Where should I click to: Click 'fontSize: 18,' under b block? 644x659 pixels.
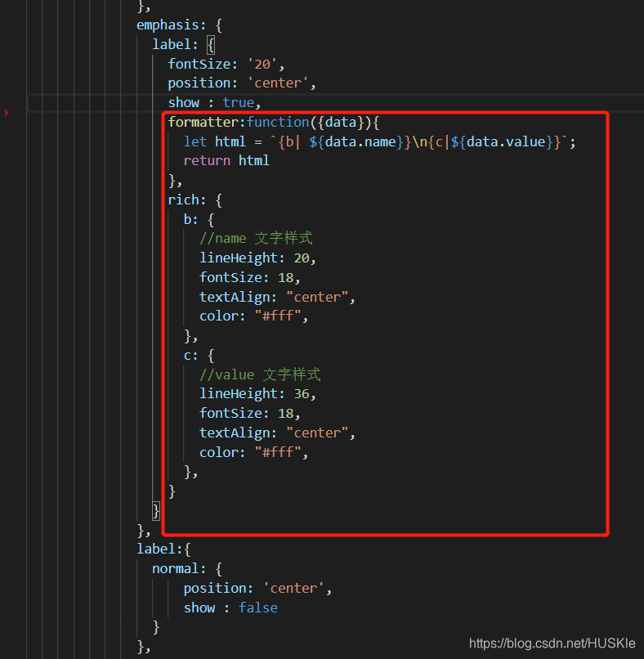point(249,278)
